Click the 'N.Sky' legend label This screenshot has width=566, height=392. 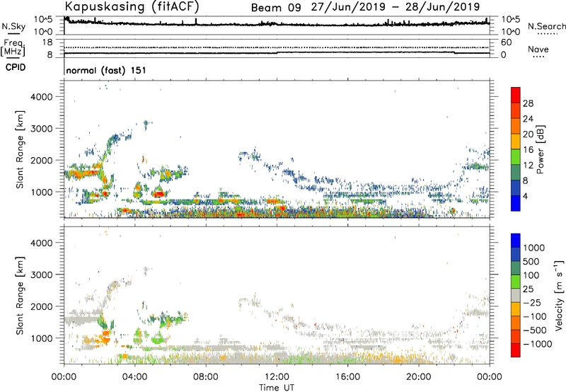point(13,26)
